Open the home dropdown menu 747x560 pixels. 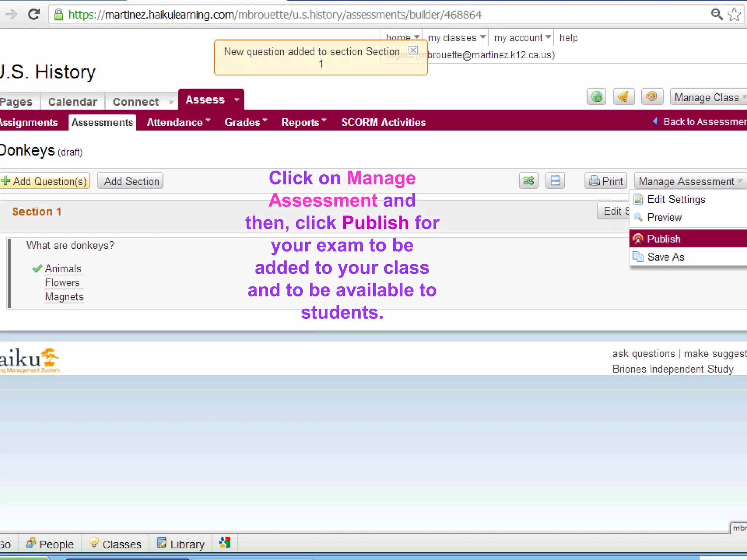tap(402, 37)
